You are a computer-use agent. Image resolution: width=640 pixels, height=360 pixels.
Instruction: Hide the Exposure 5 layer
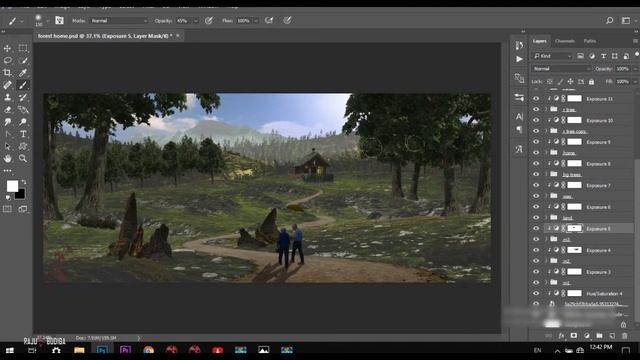pos(536,229)
